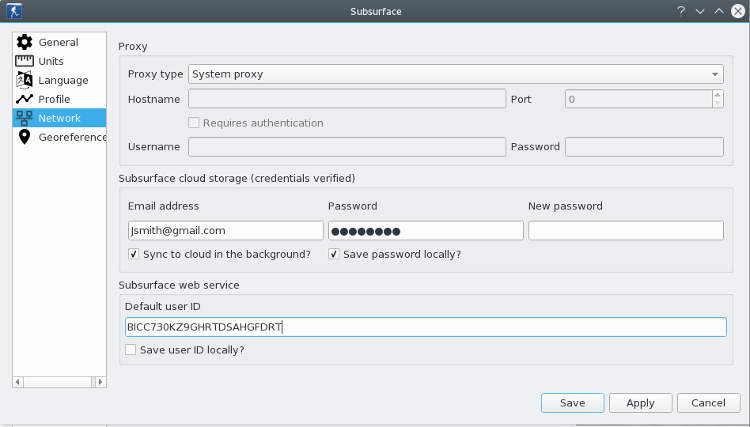Select the Units preferences page
Image resolution: width=750 pixels, height=427 pixels.
[51, 61]
